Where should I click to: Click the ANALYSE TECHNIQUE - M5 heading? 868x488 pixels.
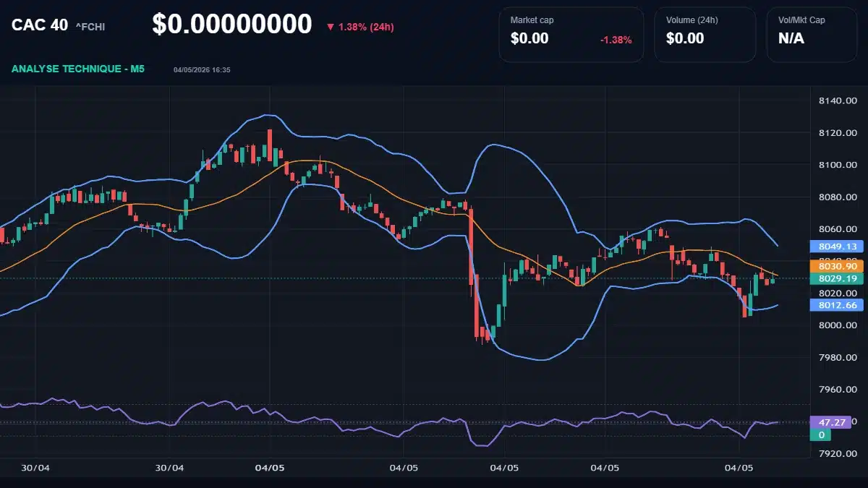point(80,69)
